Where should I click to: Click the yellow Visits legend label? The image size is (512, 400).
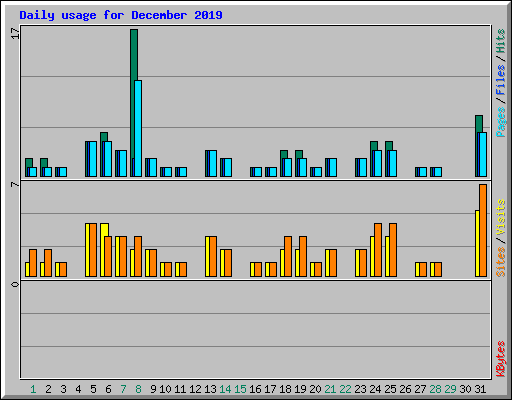[x=500, y=217]
